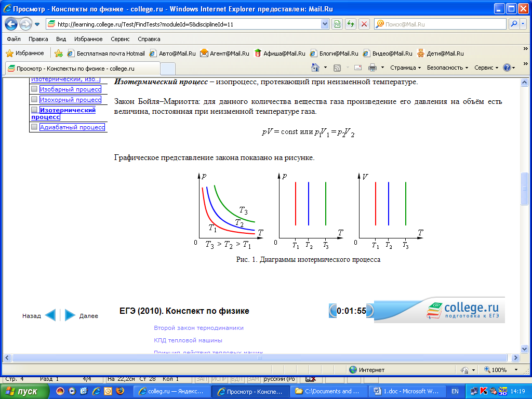This screenshot has width=532, height=399.
Task: Open the Безопасность command dropdown
Action: (447, 68)
